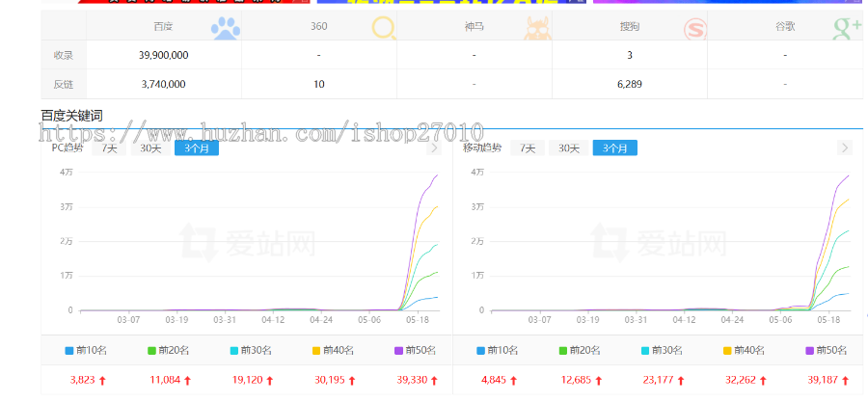
Task: Toggle 前30名 cyan legend in PC chart
Action: pos(251,350)
